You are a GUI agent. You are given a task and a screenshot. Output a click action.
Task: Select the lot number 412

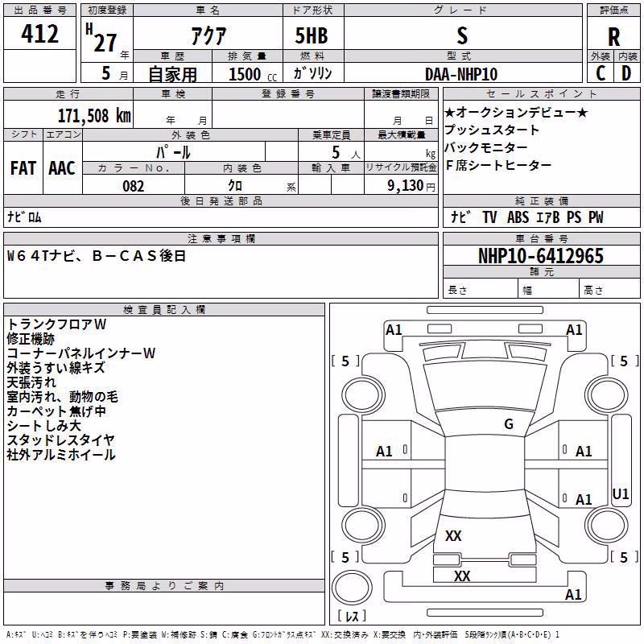point(39,34)
